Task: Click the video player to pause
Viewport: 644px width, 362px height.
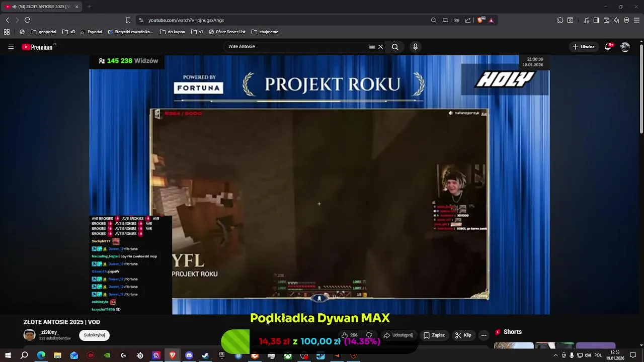Action: click(x=319, y=185)
